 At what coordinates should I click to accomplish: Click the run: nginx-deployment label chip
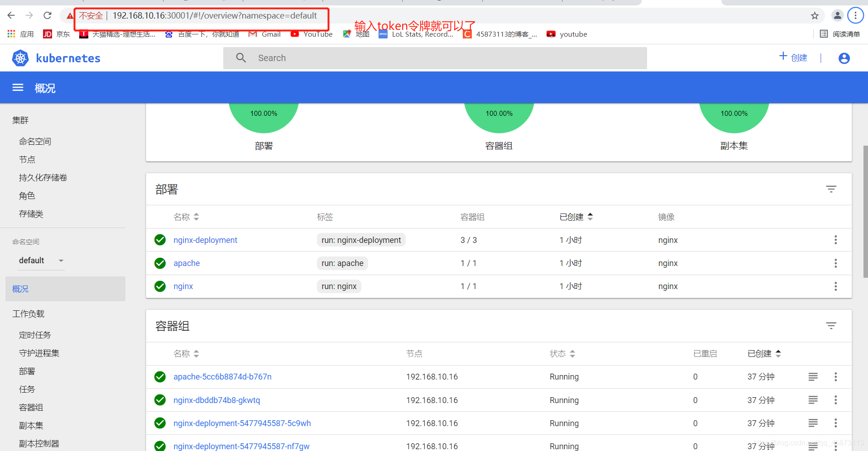click(361, 240)
